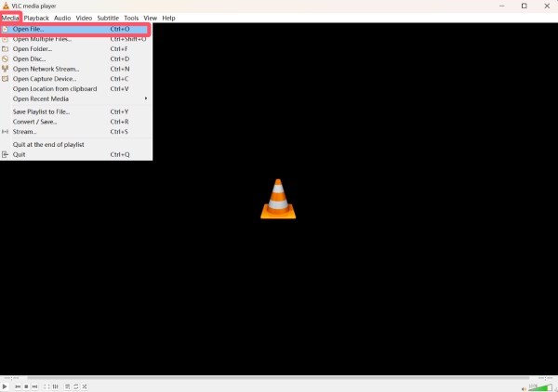Click the Quit exit icon

(x=5, y=154)
